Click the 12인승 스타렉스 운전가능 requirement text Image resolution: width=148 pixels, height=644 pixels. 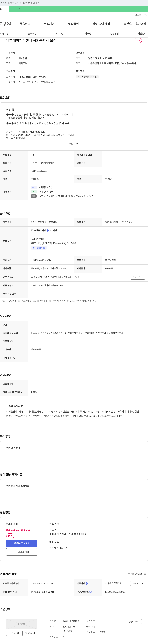click(x=67, y=196)
